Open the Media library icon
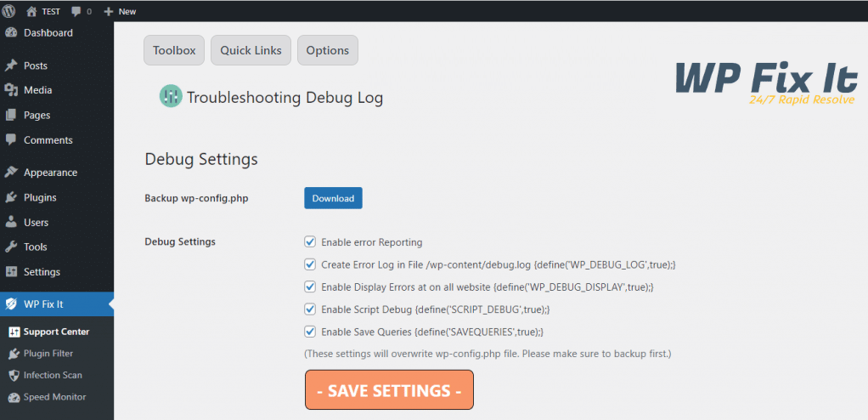868x420 pixels. tap(11, 90)
